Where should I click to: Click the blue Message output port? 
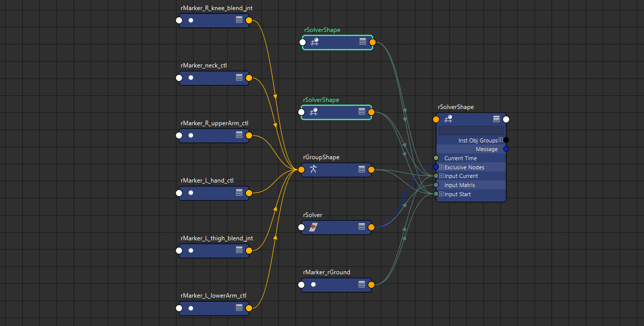pos(506,149)
